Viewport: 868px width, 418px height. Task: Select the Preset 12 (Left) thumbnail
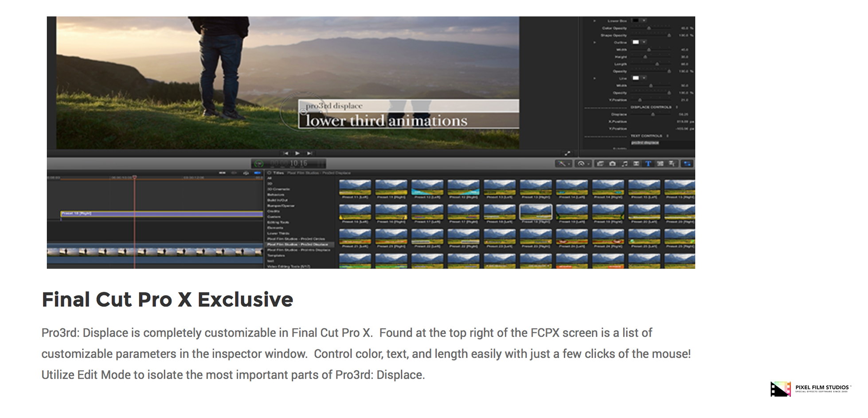point(427,187)
